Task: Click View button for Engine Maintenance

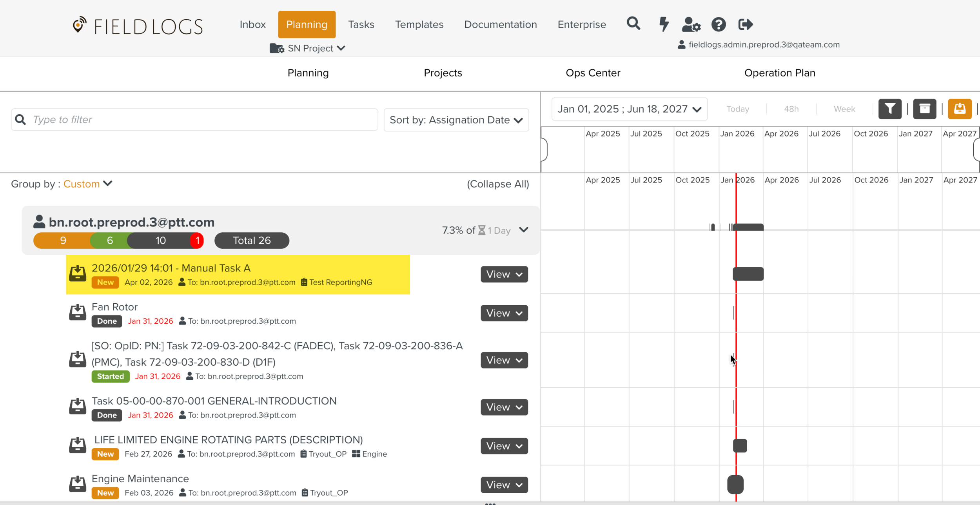Action: [x=504, y=485]
